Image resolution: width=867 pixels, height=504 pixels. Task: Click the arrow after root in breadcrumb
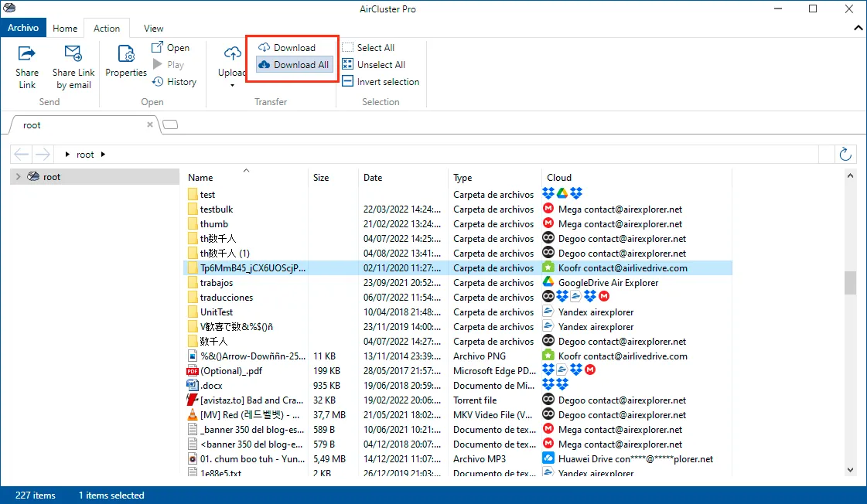coord(103,154)
